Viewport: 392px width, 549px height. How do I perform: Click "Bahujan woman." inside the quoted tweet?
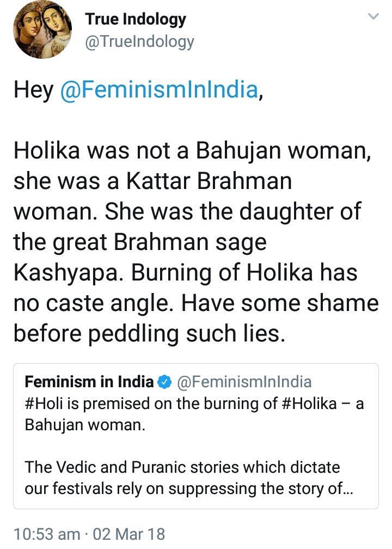[x=85, y=425]
